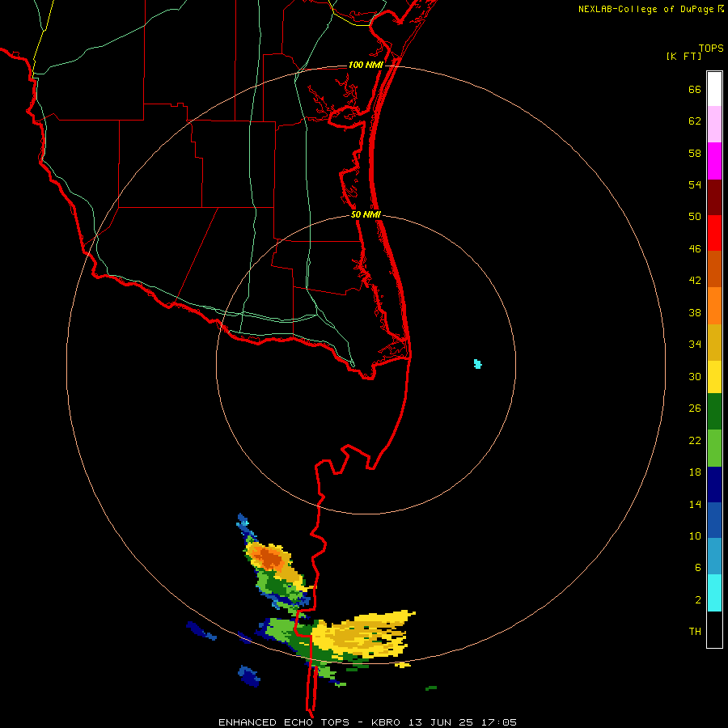Select the medium blue legend swatch
Viewport: 728px width, 728px height.
coord(714,520)
